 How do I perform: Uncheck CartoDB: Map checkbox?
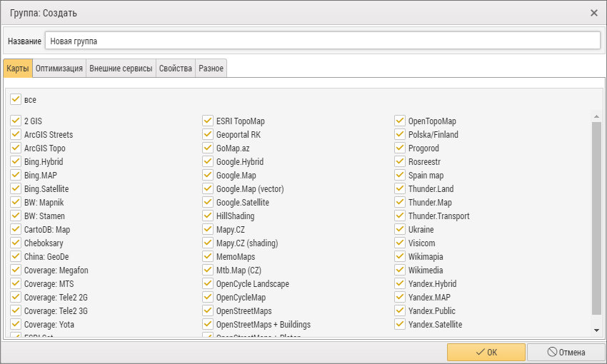click(16, 229)
